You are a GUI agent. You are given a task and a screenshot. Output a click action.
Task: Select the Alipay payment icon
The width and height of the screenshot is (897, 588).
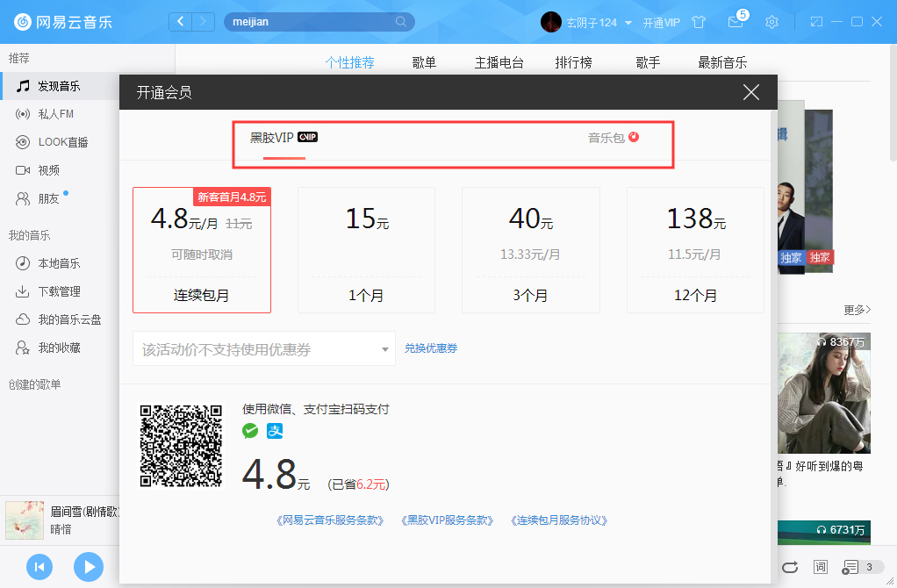click(274, 431)
